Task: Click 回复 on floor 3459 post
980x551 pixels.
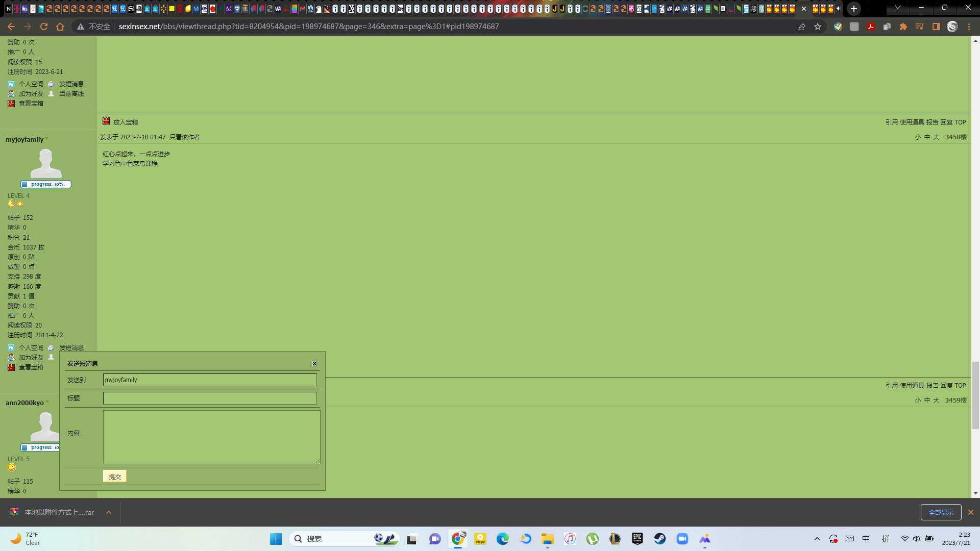Action: pos(946,386)
